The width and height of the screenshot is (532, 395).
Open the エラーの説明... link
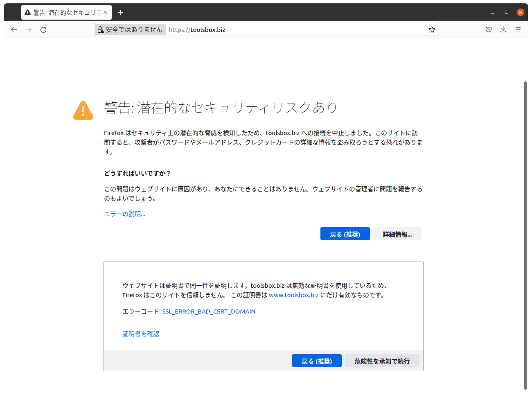click(125, 214)
